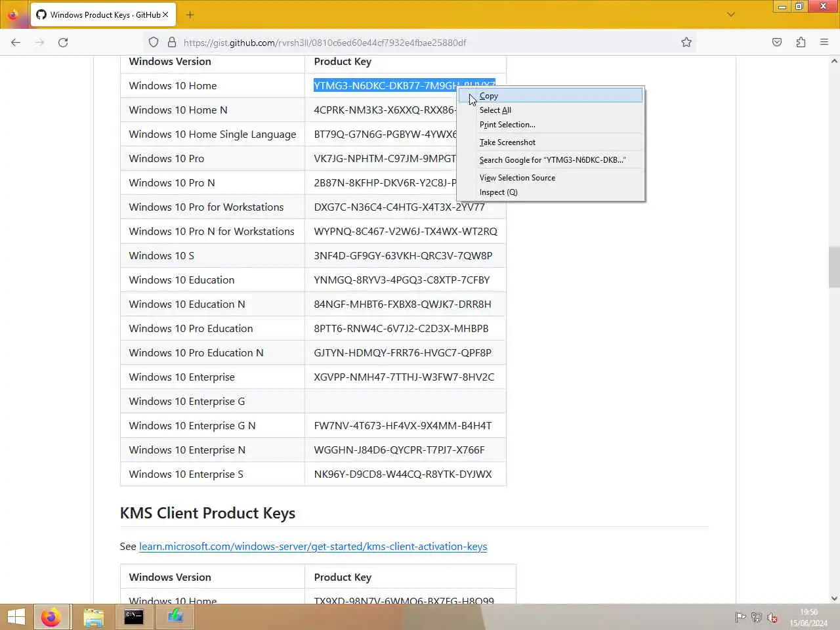The height and width of the screenshot is (630, 840).
Task: Click the Windows 10 Pro Education N label
Action: pyautogui.click(x=196, y=352)
